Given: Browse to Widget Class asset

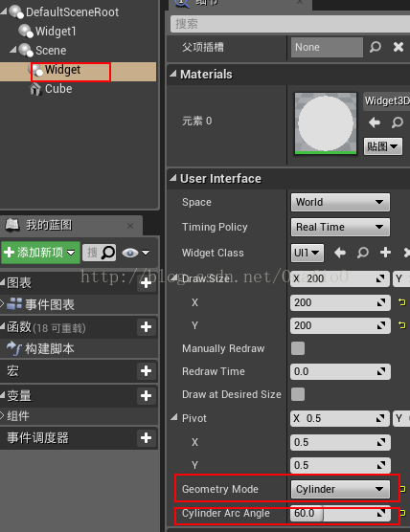Looking at the screenshot, I should pyautogui.click(x=362, y=253).
